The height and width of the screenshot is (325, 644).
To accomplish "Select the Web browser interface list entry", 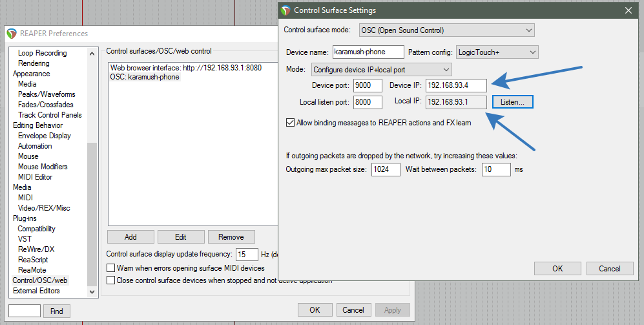I will (185, 67).
